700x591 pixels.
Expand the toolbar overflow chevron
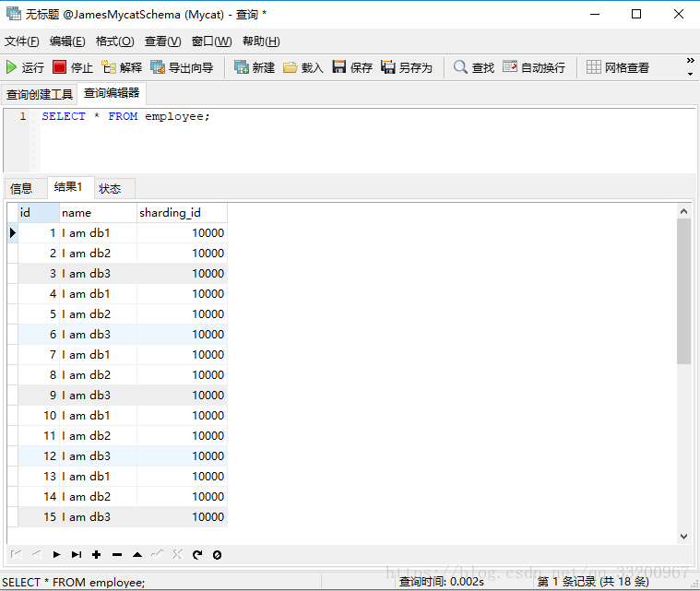coord(690,67)
